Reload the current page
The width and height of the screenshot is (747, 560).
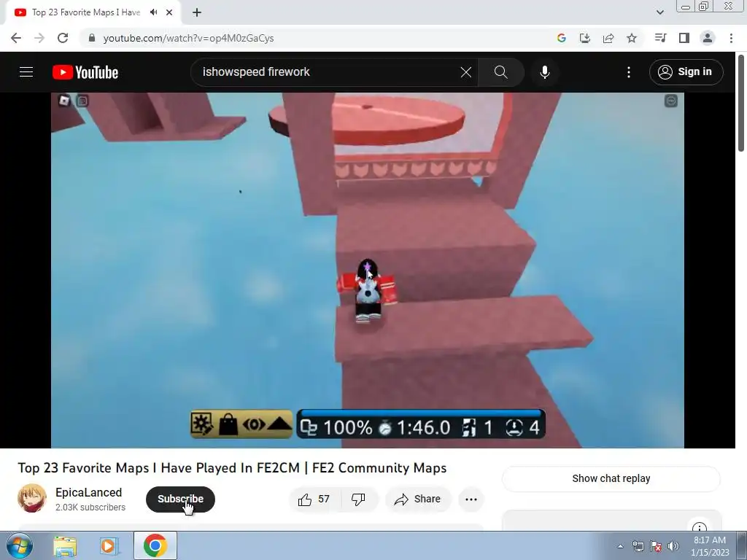(x=63, y=38)
